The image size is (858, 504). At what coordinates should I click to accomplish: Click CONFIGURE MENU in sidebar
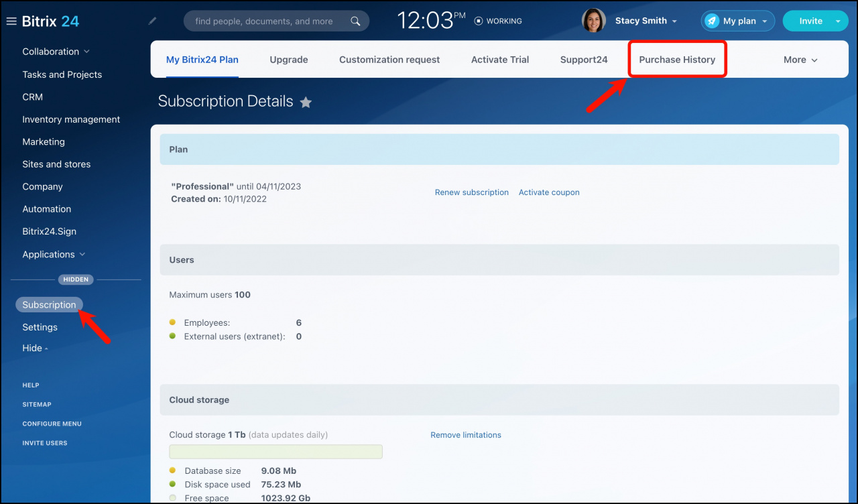pos(52,424)
